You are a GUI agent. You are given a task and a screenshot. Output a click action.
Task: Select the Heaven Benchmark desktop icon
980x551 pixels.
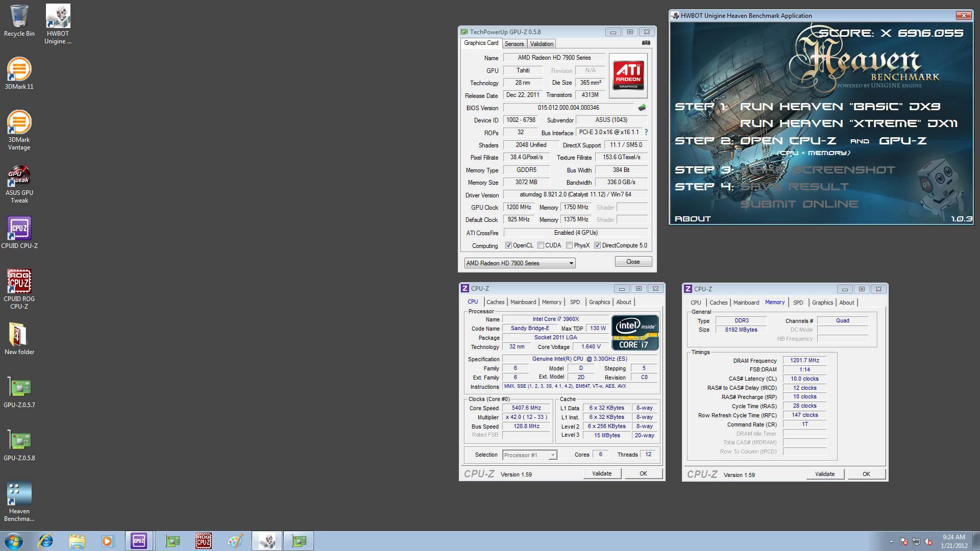tap(19, 502)
